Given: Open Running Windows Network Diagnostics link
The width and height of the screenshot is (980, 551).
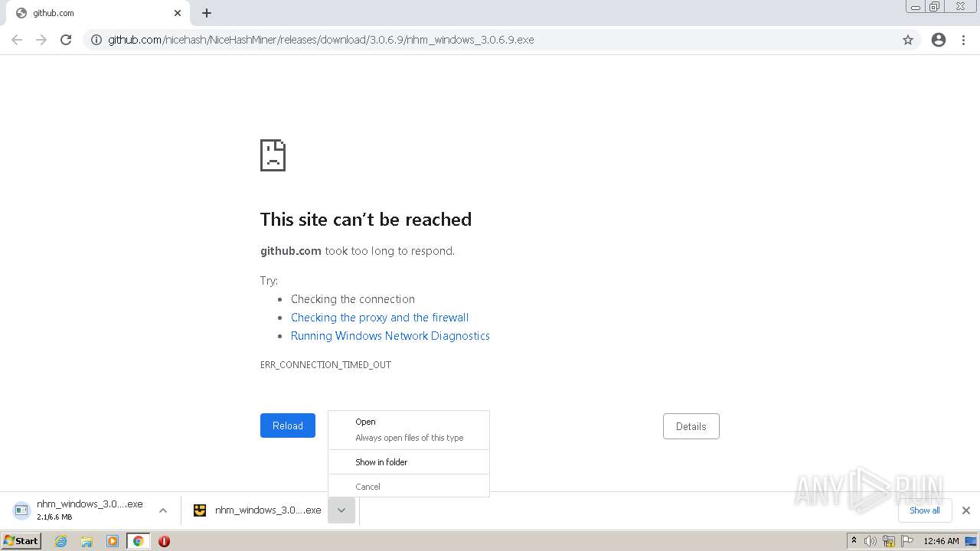Looking at the screenshot, I should click(390, 336).
